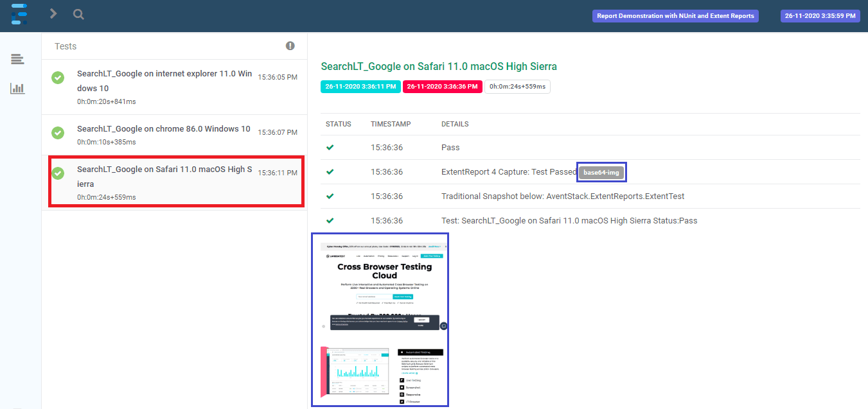
Task: Click the red end time 3:36:36 PM badge
Action: [x=442, y=87]
